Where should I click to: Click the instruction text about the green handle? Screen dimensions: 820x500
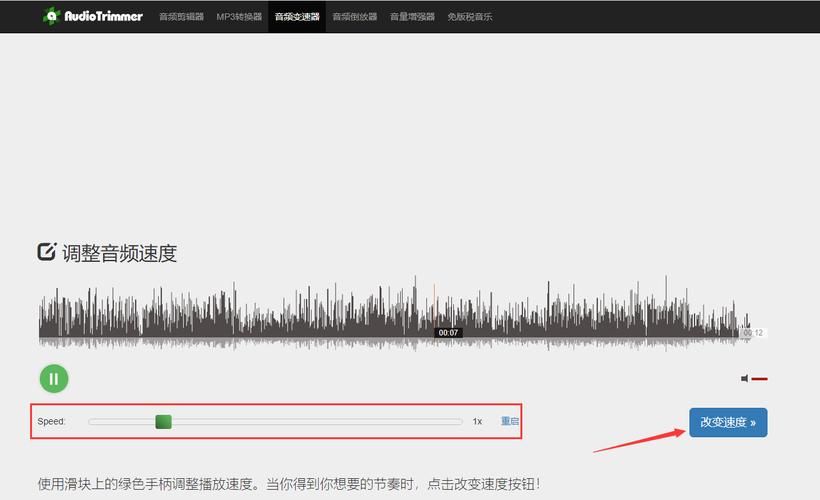(288, 484)
